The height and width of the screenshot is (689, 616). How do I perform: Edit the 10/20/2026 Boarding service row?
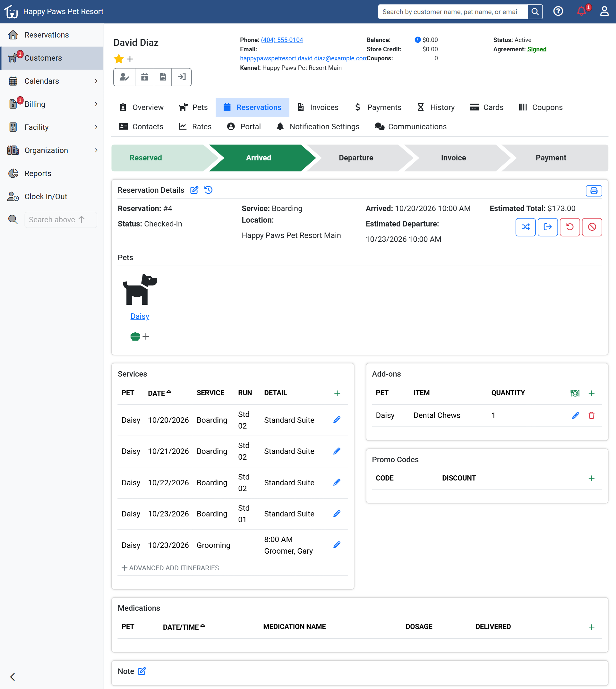337,420
